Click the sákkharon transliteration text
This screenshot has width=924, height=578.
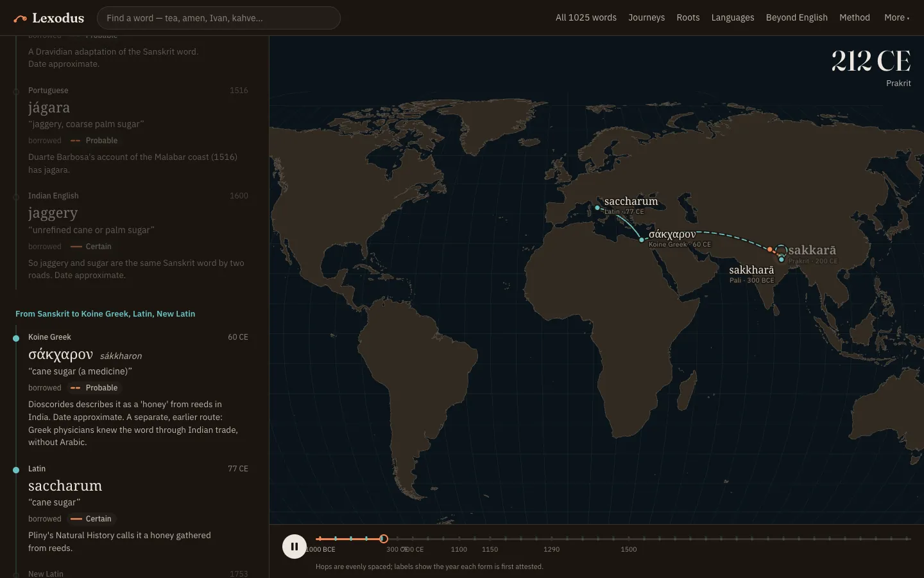[x=121, y=356]
